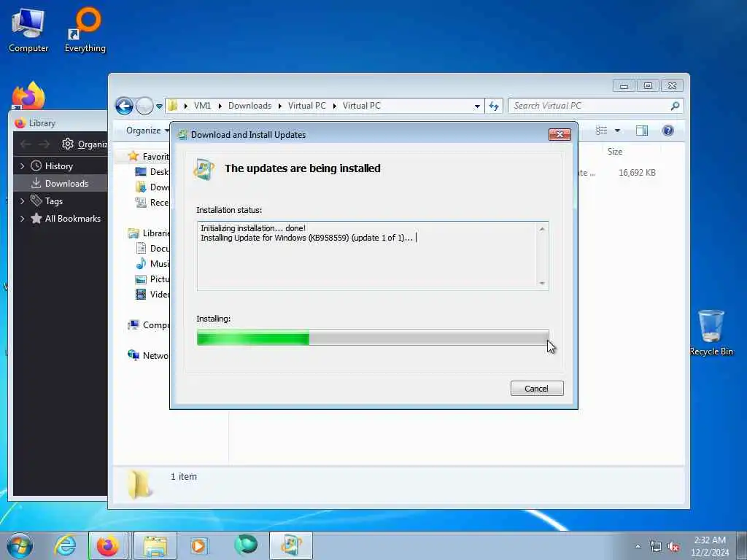Expand History in Firefox Library
The width and height of the screenshot is (747, 560).
[x=22, y=166]
